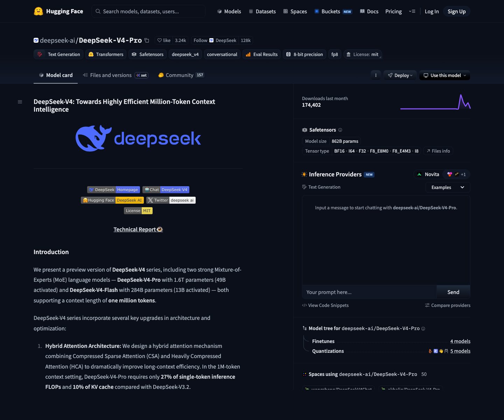Click the Follow DeepSeek button
Image resolution: width=504 pixels, height=420 pixels.
coord(215,40)
